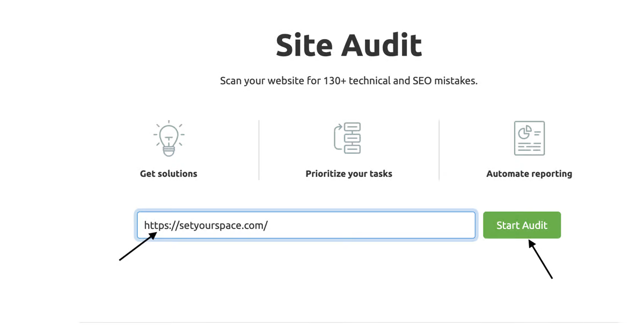Click the horizontal separator line at page bottom
The image size is (644, 326).
349,322
